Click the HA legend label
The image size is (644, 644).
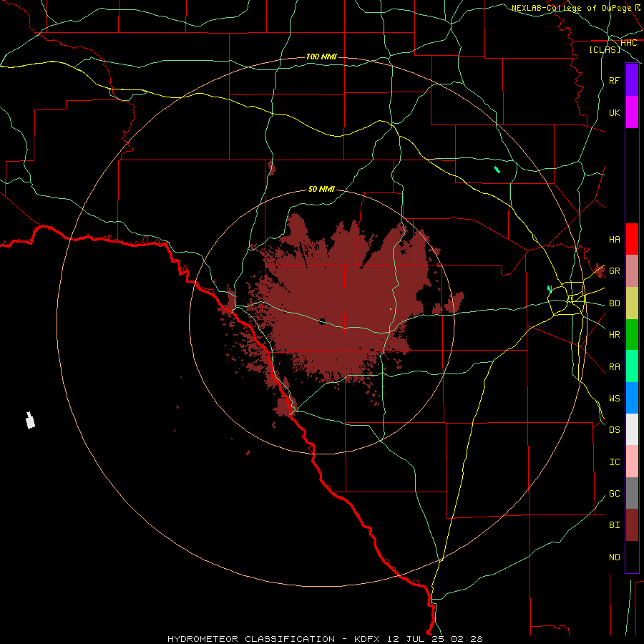coord(615,239)
